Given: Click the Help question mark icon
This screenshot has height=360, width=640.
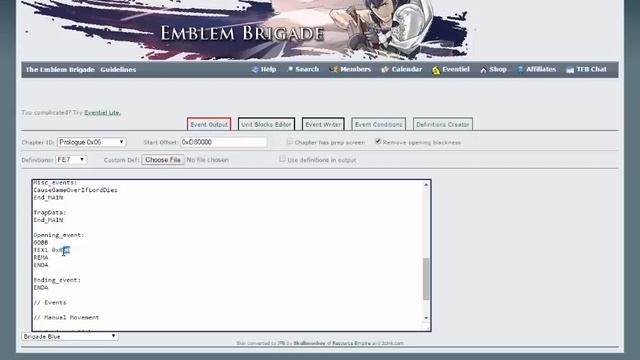Looking at the screenshot, I should 255,69.
